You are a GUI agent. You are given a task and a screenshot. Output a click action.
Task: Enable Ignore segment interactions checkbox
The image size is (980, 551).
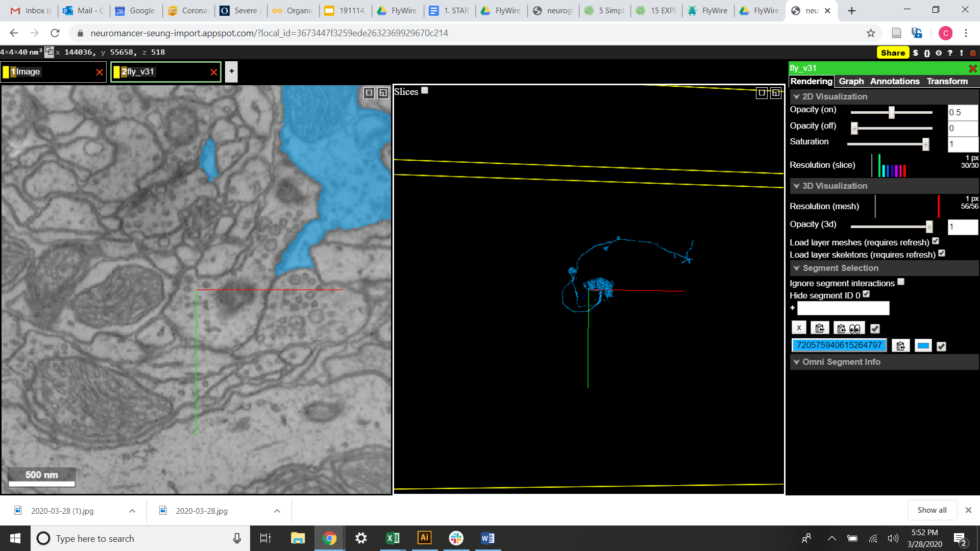(901, 282)
